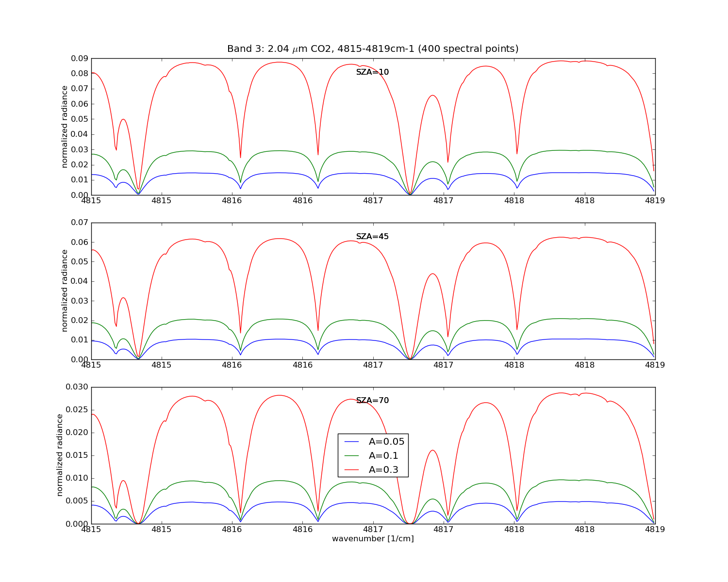Select the 'SZA=10' annotation label
Viewport: 728px width, 582px height.
373,72
